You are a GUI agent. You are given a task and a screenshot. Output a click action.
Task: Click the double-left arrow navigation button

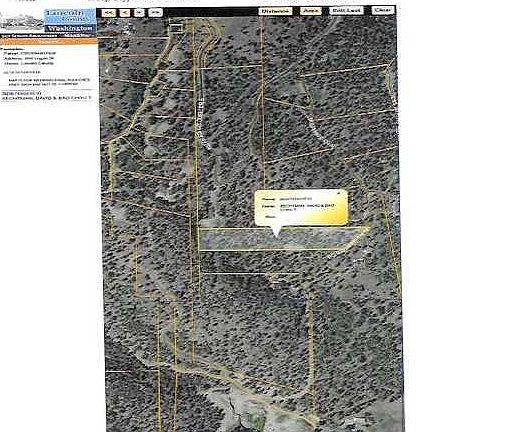pyautogui.click(x=108, y=13)
